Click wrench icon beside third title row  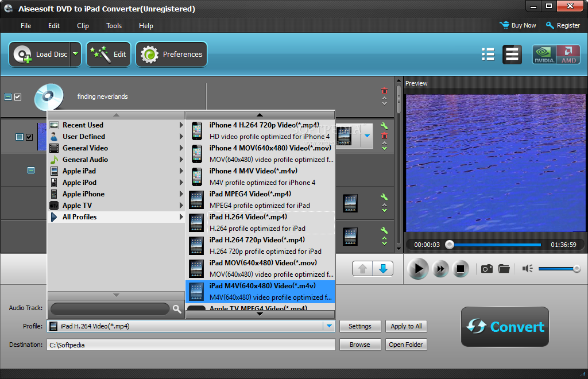(x=384, y=197)
